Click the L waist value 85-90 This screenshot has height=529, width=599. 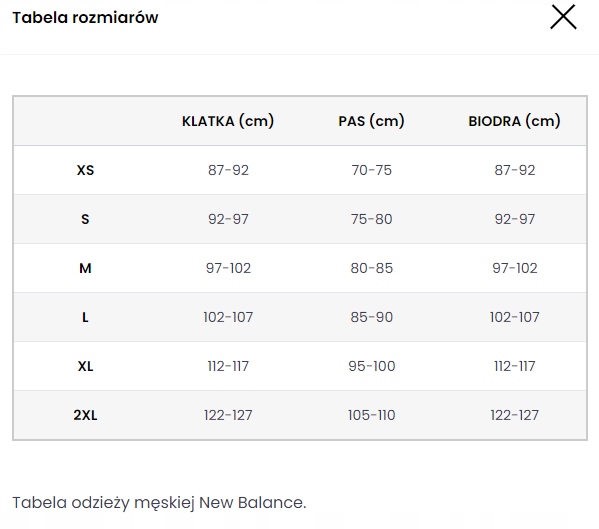tap(371, 317)
